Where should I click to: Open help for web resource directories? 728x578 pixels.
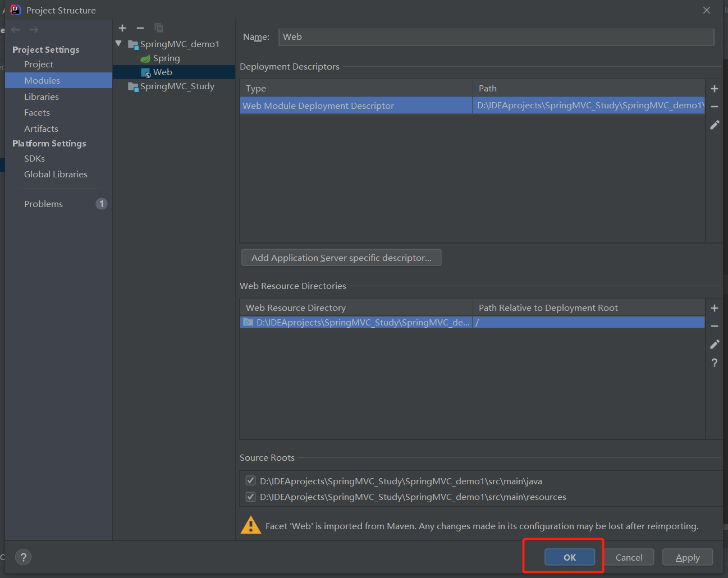click(x=715, y=363)
